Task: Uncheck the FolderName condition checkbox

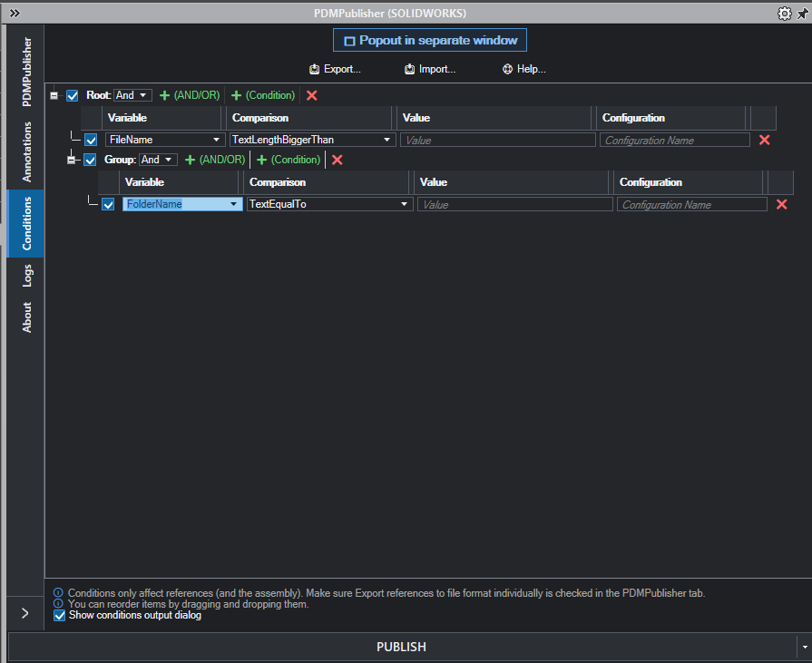Action: click(x=108, y=204)
